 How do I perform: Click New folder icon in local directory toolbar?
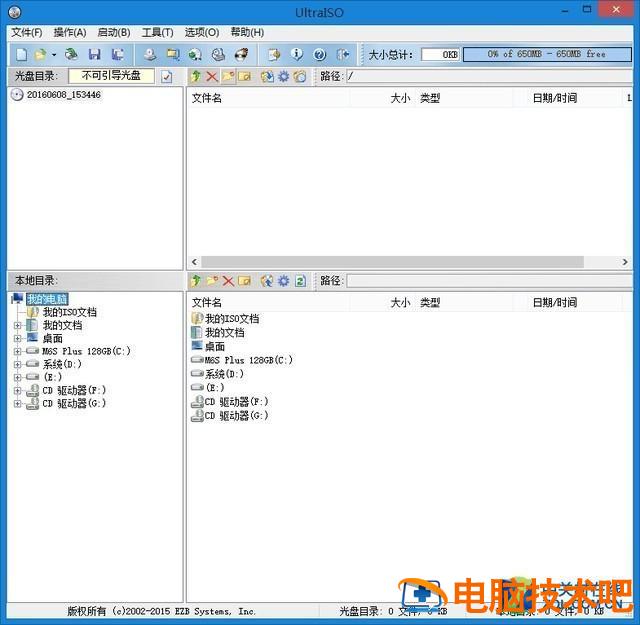click(x=212, y=281)
